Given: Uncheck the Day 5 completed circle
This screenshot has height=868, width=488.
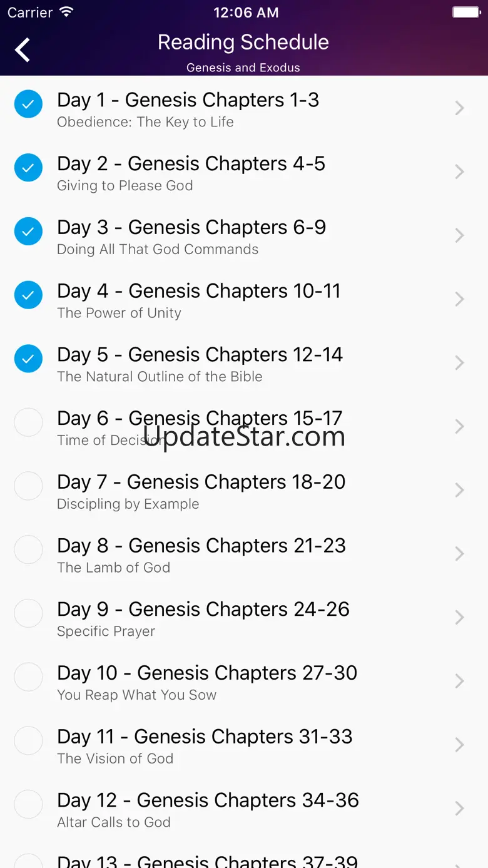Looking at the screenshot, I should pos(28,359).
